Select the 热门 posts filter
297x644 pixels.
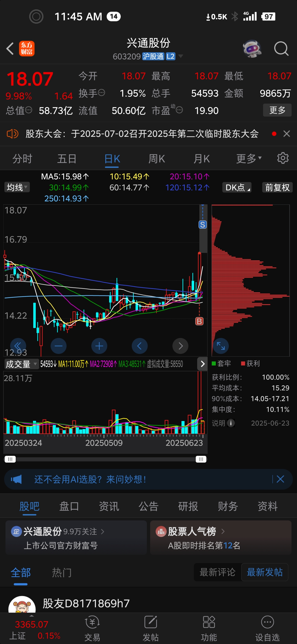point(62,573)
